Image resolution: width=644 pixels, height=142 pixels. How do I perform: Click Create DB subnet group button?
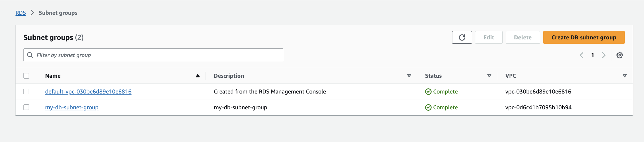(x=584, y=38)
